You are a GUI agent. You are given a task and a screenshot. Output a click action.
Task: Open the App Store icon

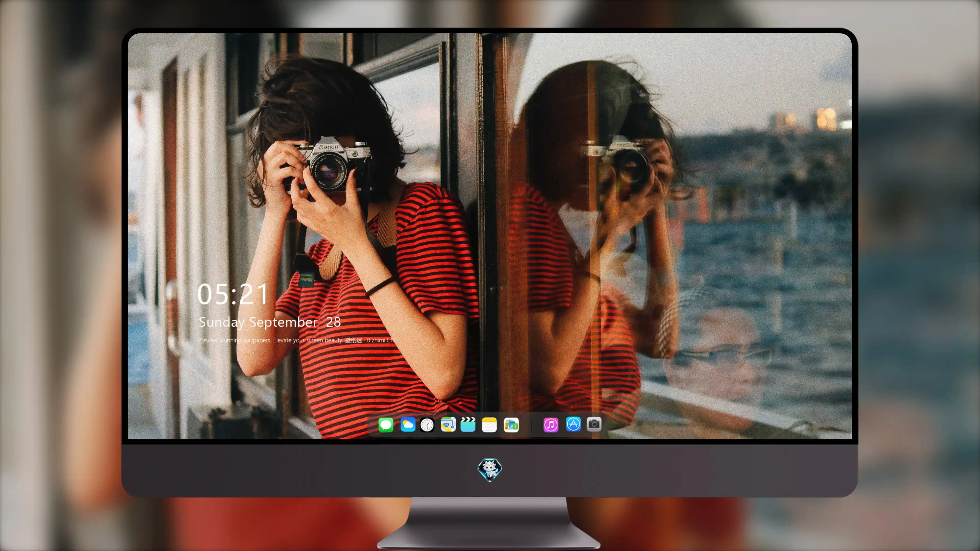(x=573, y=424)
